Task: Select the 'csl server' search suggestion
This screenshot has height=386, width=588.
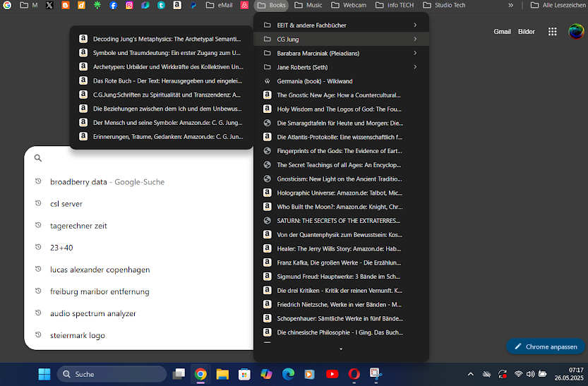Action: click(139, 204)
